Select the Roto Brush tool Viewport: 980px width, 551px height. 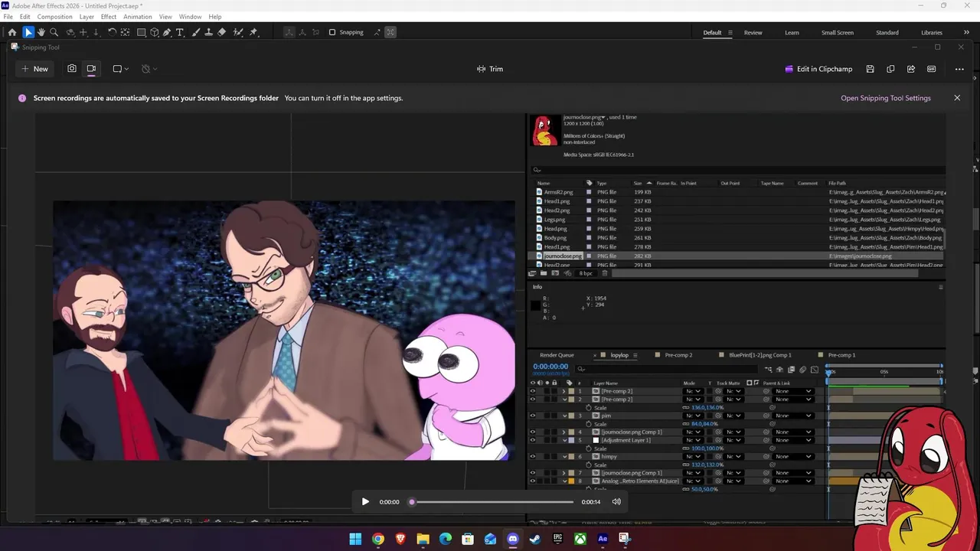(238, 32)
